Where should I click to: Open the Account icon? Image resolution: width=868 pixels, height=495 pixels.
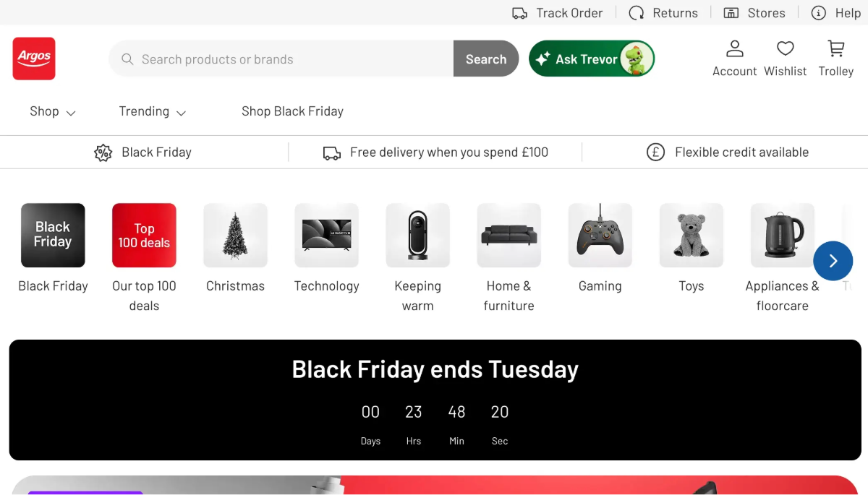tap(734, 49)
